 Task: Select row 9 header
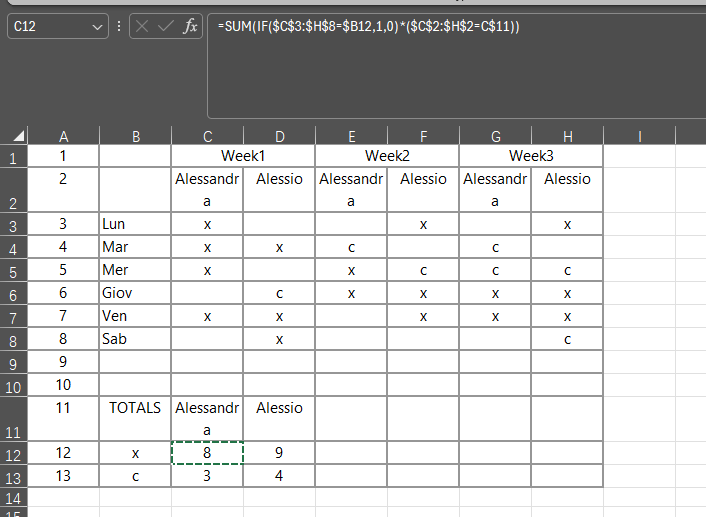(13, 362)
